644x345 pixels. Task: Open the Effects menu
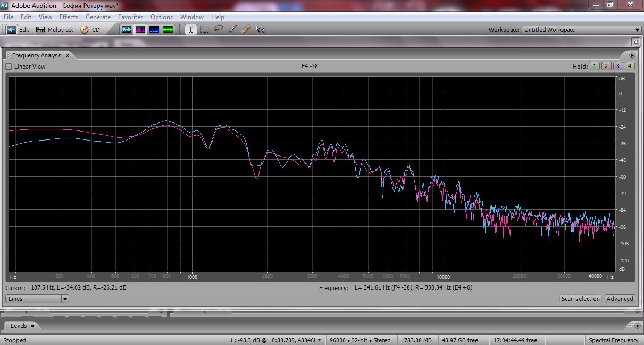69,17
